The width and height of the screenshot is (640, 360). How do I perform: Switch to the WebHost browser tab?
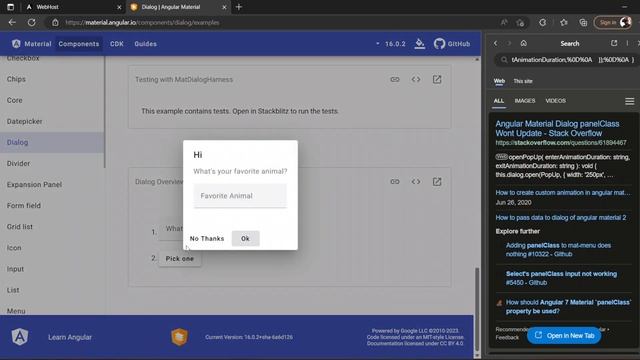(73, 7)
